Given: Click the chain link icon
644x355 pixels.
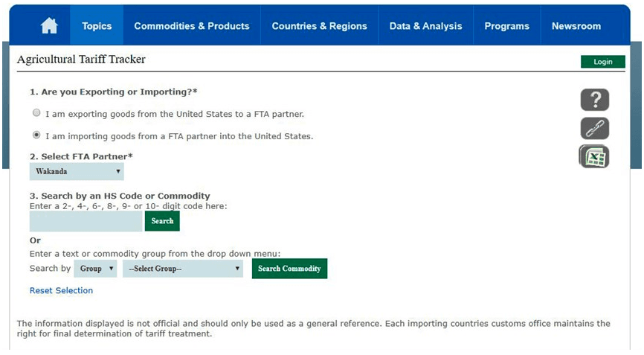Looking at the screenshot, I should (594, 129).
